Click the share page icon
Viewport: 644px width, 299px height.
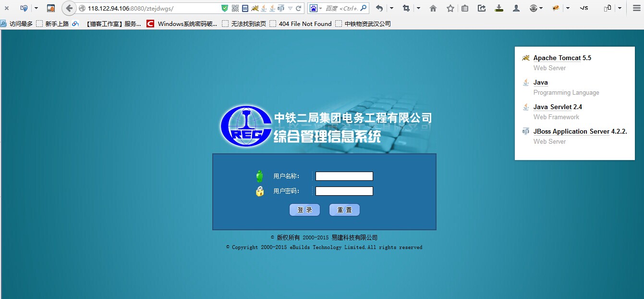click(482, 8)
